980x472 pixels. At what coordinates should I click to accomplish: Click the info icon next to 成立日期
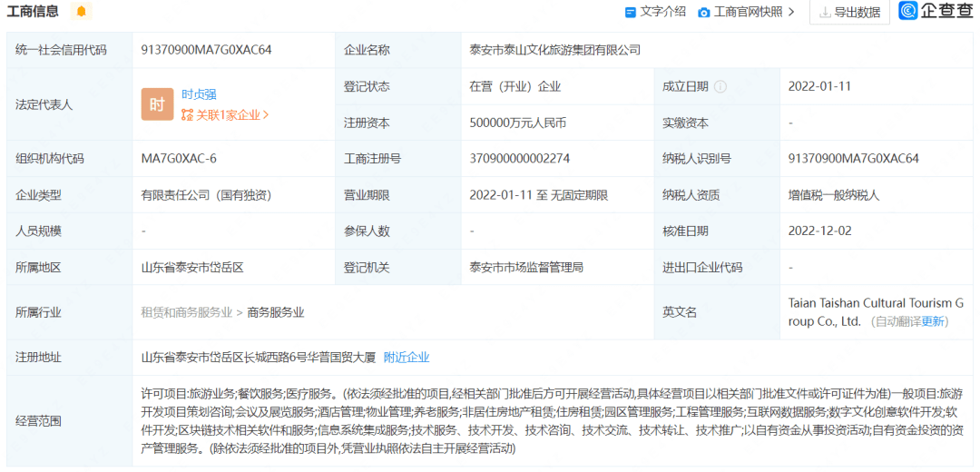720,87
